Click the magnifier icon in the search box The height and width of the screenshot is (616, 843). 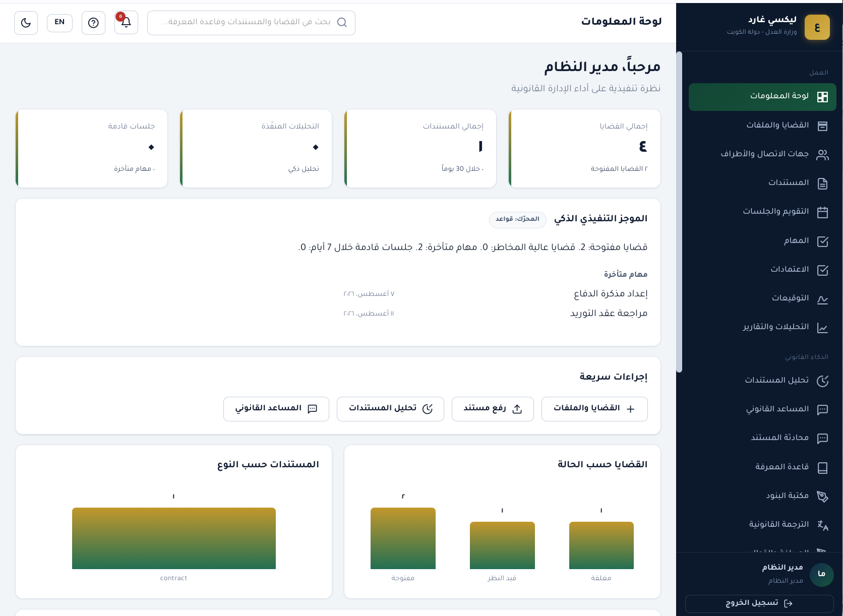[342, 23]
